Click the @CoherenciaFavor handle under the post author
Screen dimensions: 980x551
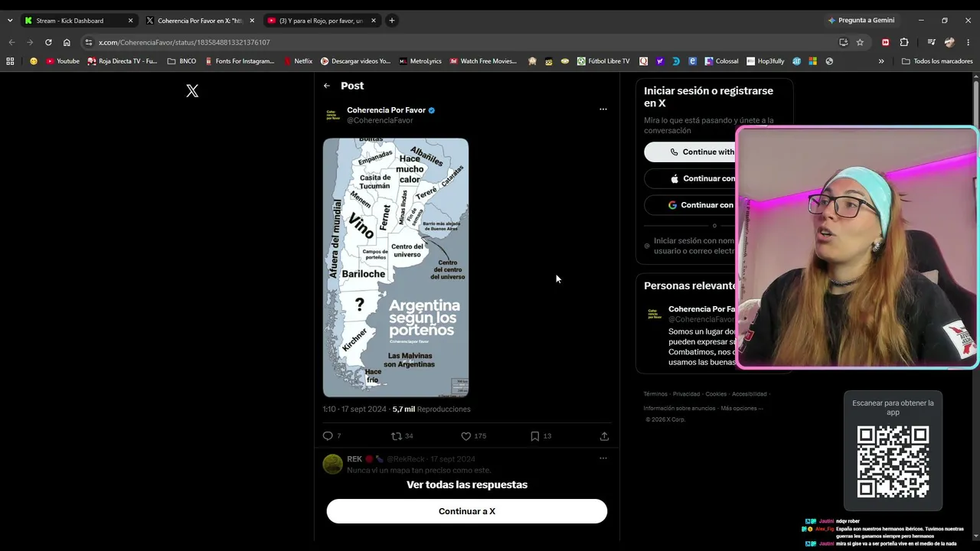coord(380,120)
